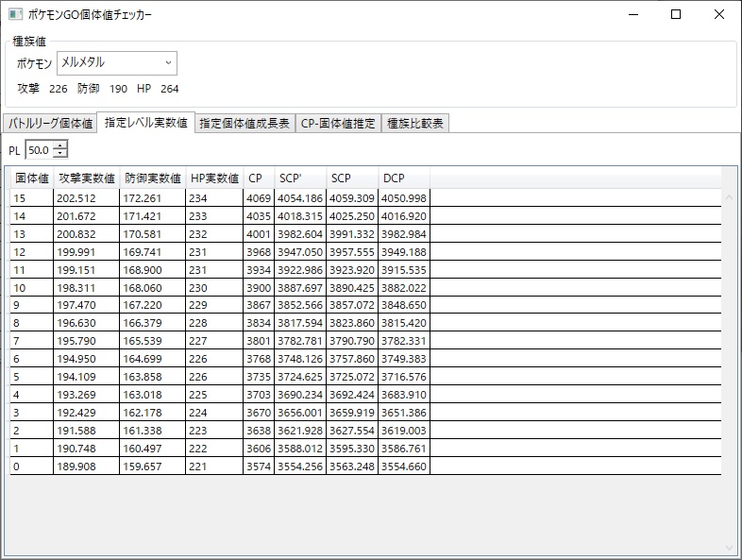Click defense value 168.900
This screenshot has height=560, width=742.
(x=152, y=270)
